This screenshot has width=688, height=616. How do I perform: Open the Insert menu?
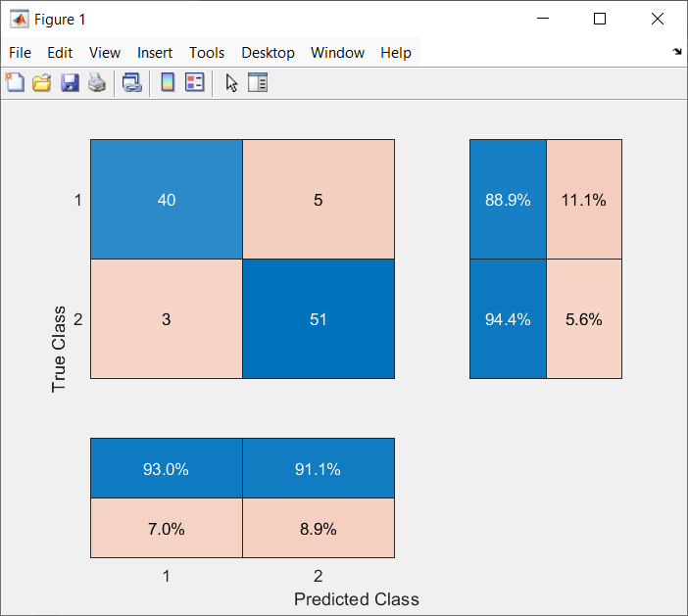click(155, 53)
